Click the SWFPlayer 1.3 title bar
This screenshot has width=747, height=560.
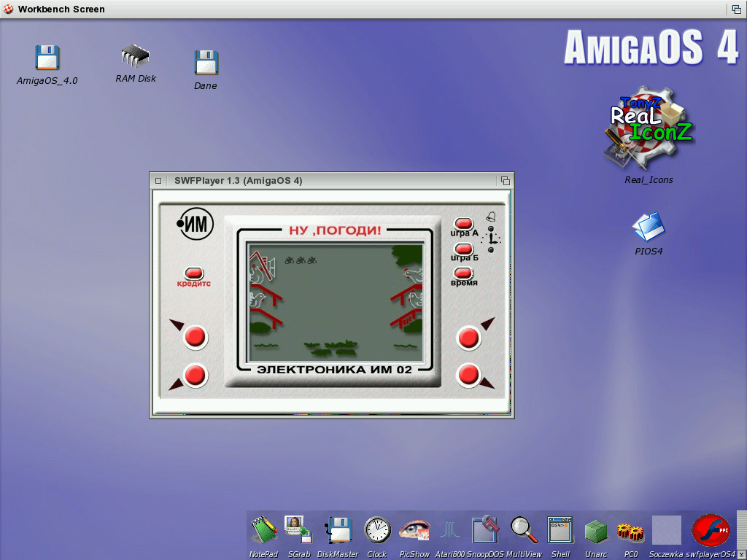point(331,181)
